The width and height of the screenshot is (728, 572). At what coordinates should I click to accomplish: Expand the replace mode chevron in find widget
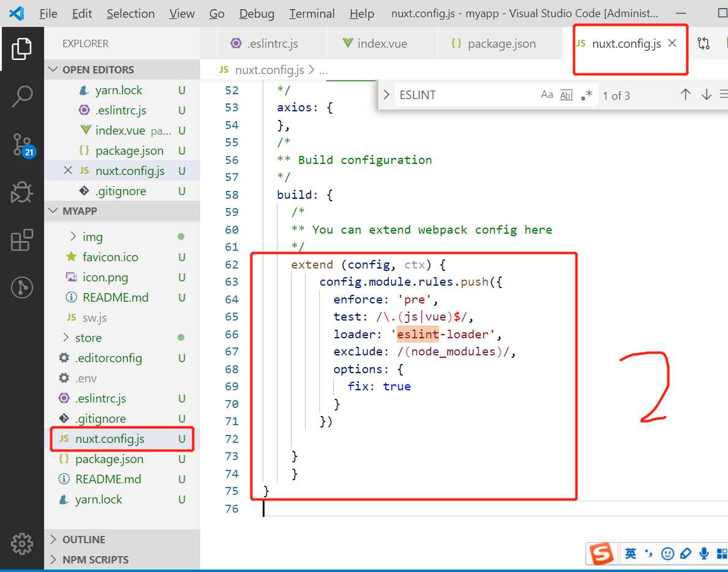pos(386,95)
